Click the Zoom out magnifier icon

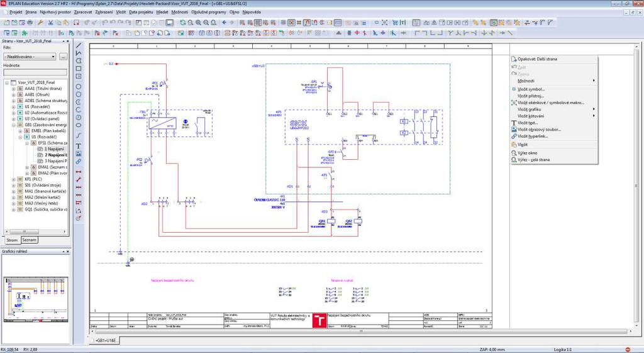pyautogui.click(x=206, y=23)
